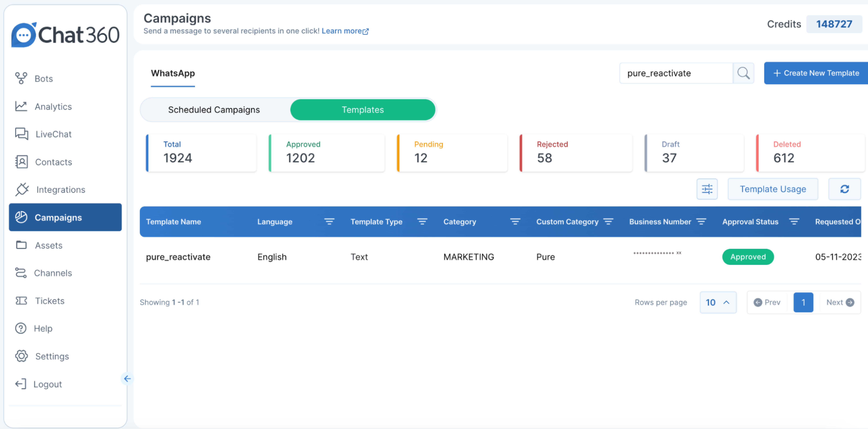Open Tickets menu item
This screenshot has height=429, width=868.
pos(50,301)
